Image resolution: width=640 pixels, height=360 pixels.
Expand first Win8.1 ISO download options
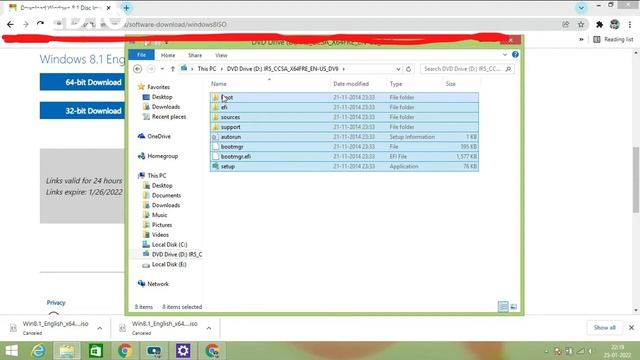(x=100, y=328)
